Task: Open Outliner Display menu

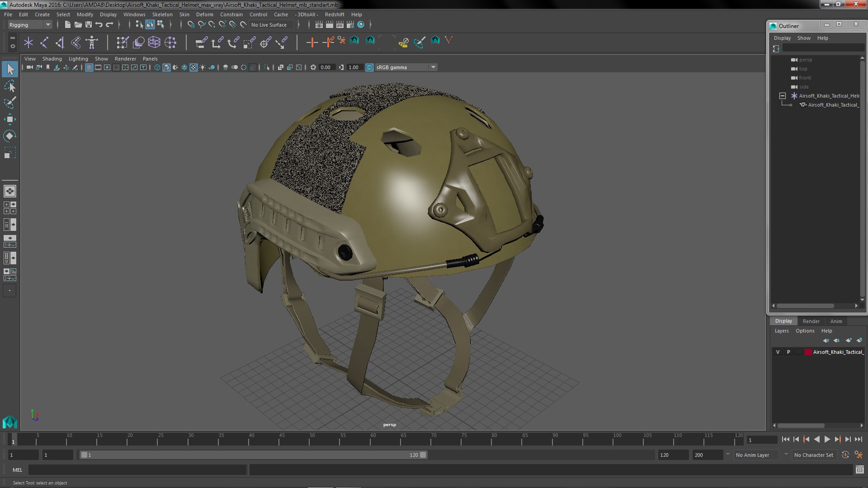Action: pos(782,38)
